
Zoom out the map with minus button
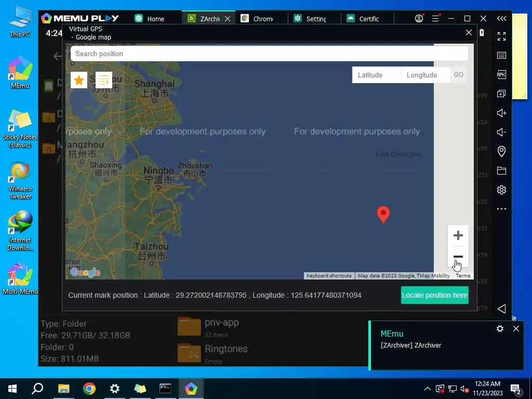(x=458, y=257)
